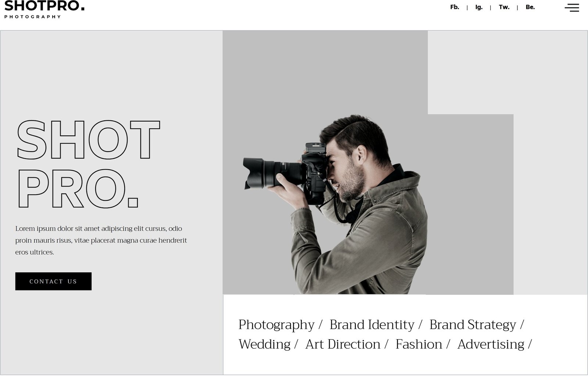Select the Advertising category
The width and height of the screenshot is (588, 377).
tap(491, 344)
